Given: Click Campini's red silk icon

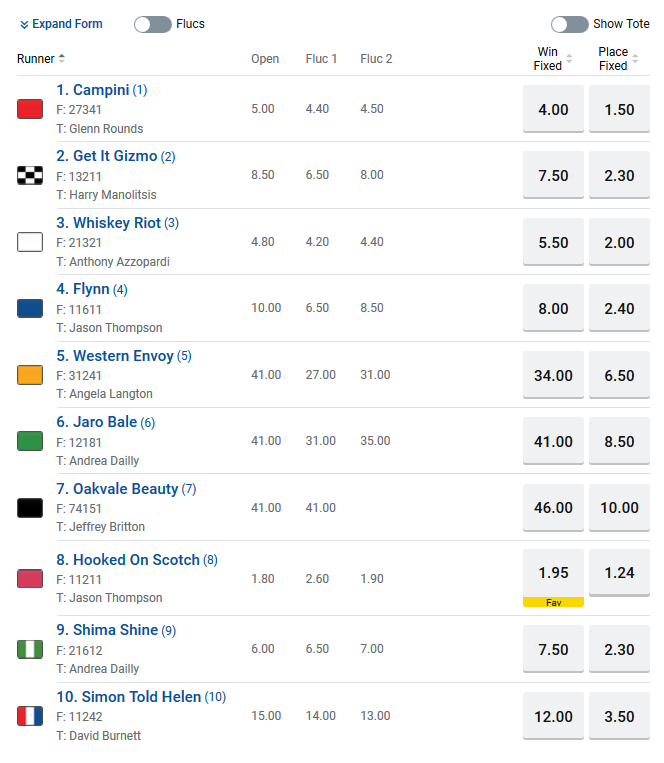Looking at the screenshot, I should 30,109.
